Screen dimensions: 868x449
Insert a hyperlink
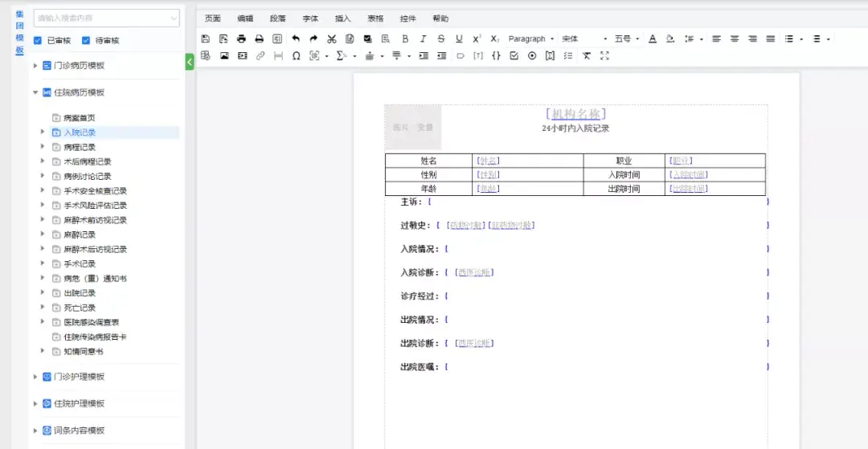point(260,56)
